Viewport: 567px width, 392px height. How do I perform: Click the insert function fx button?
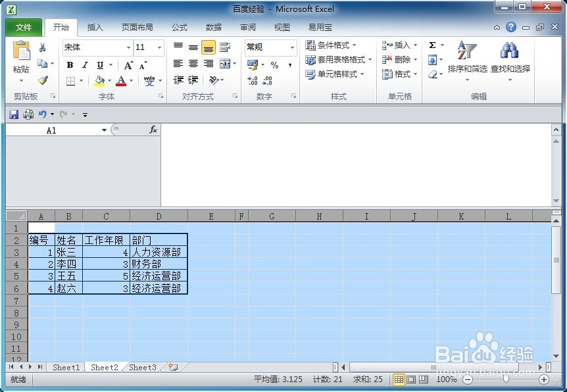153,130
